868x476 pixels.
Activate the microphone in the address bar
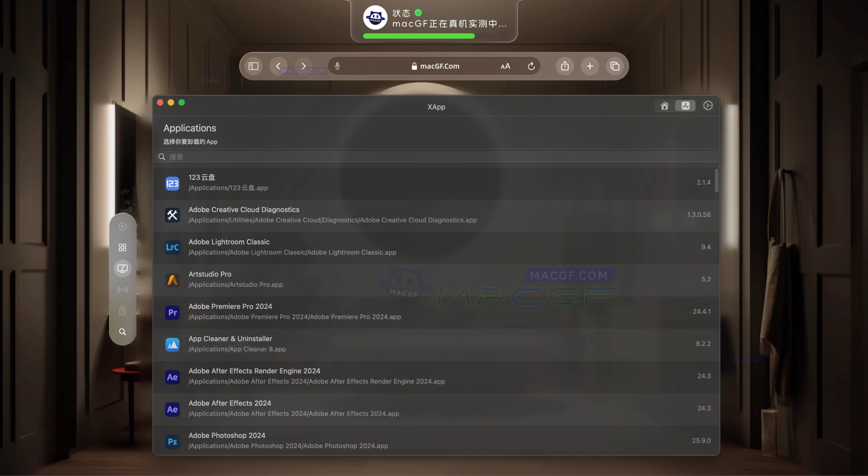point(337,66)
